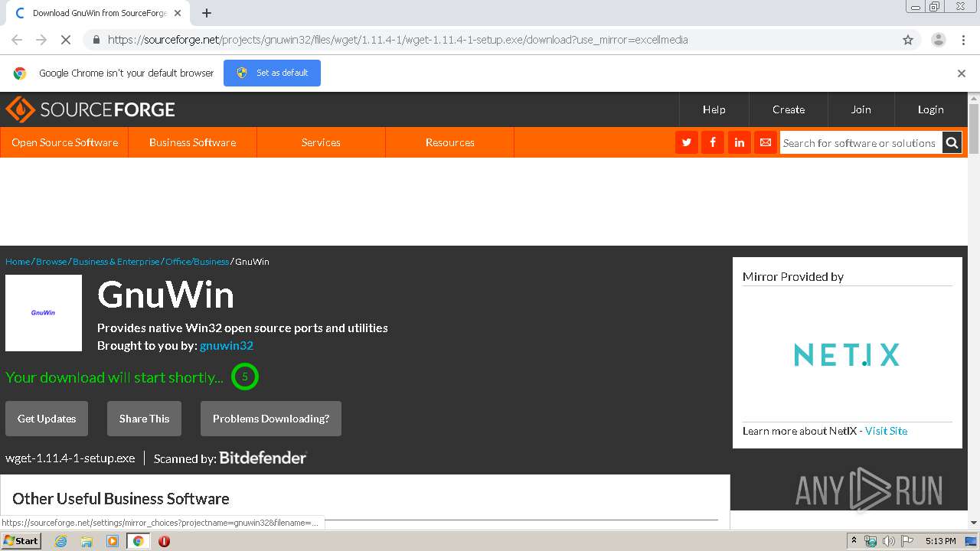Viewport: 980px width, 551px height.
Task: Open Chrome profile avatar icon
Action: coord(938,40)
